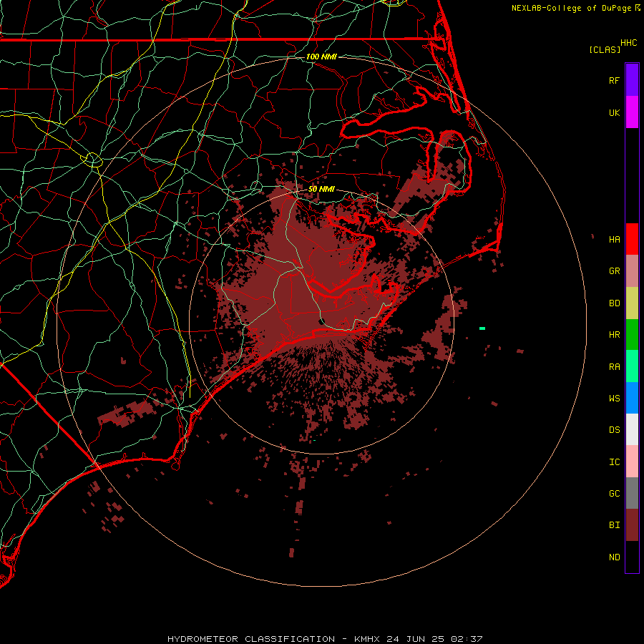
Task: Click the WS blue legend swatch
Action: pos(632,398)
